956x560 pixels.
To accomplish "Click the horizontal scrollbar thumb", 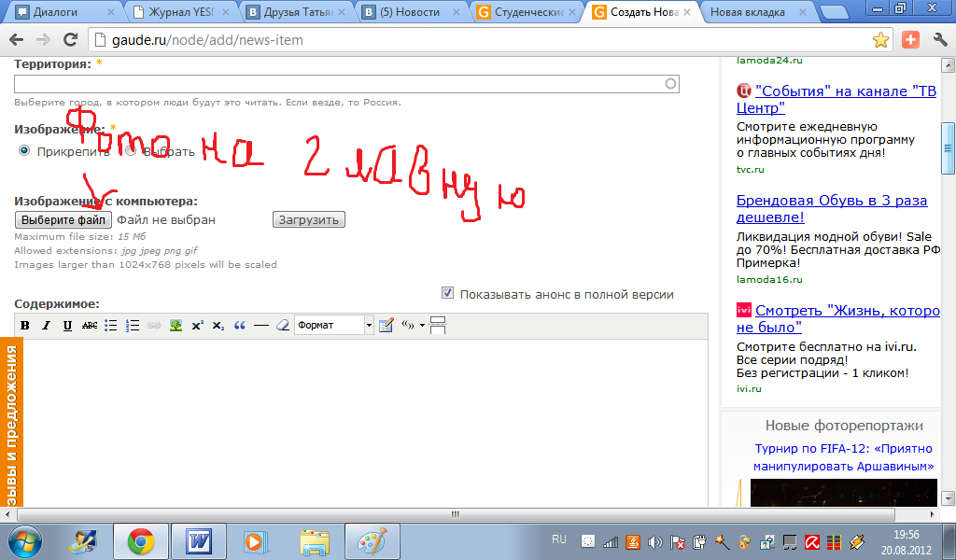I will tap(455, 514).
